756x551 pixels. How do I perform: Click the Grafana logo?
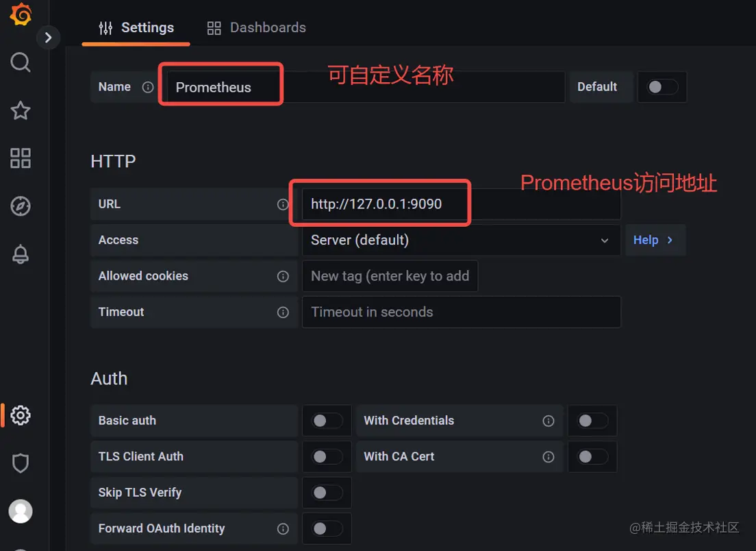point(21,13)
